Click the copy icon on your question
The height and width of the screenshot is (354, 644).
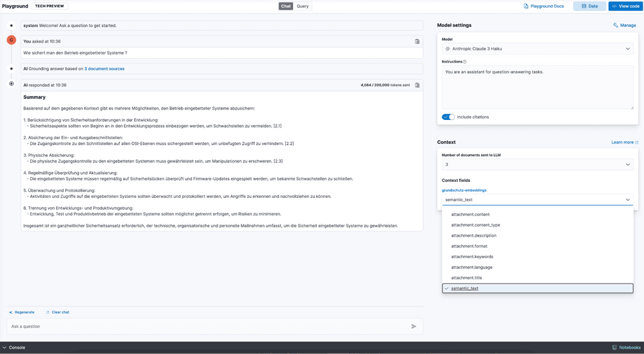pos(417,41)
